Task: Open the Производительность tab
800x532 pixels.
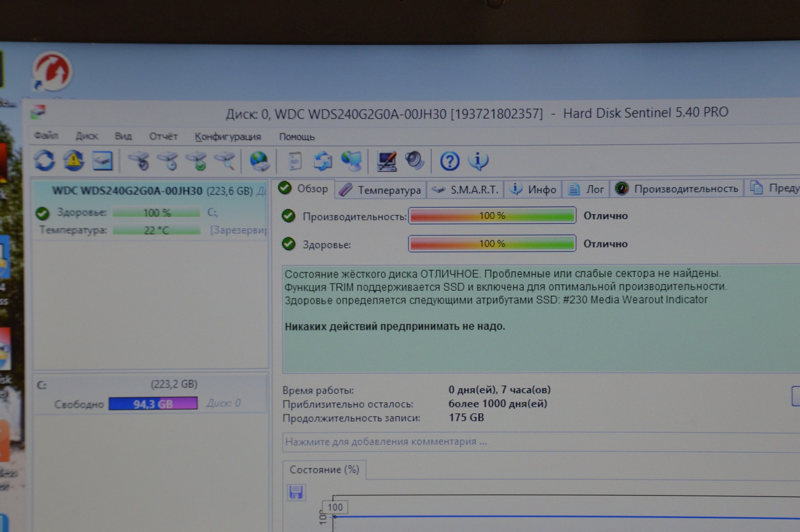Action: click(x=677, y=189)
